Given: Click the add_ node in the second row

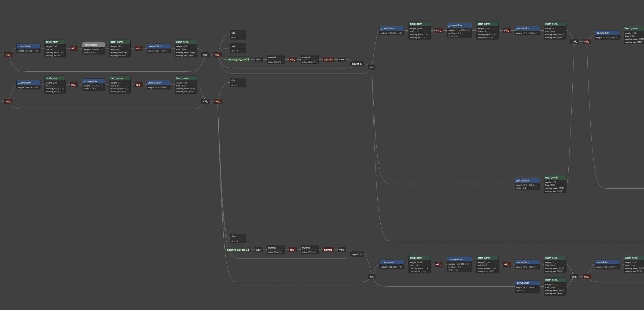Looking at the screenshot, I should [205, 101].
